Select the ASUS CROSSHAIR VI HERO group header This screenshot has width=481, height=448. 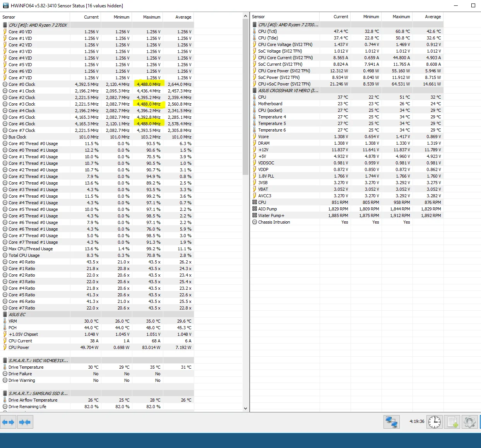pyautogui.click(x=288, y=91)
